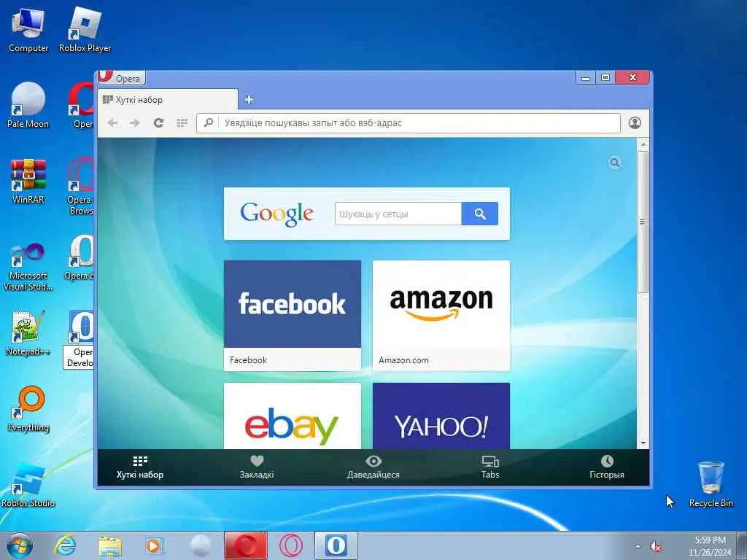This screenshot has width=747, height=560.
Task: Click the scrollbar down arrow
Action: coord(643,443)
